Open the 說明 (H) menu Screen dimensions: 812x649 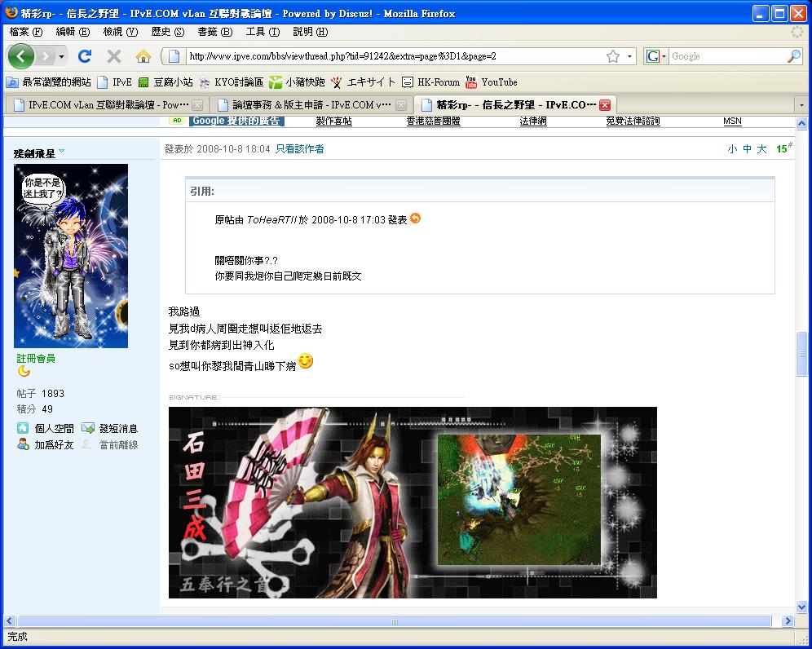coord(310,32)
